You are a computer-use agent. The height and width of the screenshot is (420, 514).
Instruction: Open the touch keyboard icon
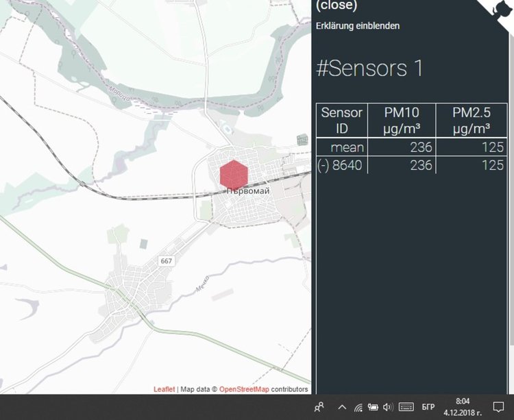click(406, 407)
